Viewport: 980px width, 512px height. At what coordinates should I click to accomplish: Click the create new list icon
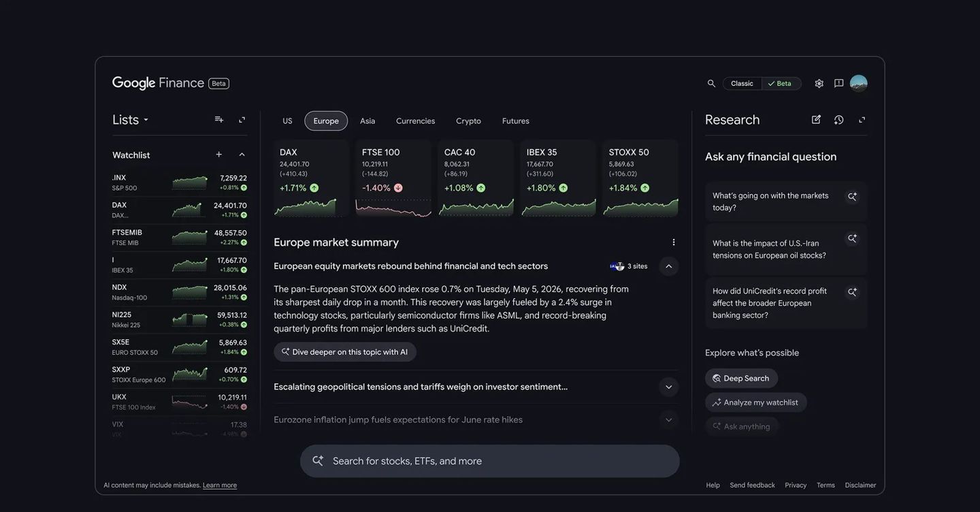(x=219, y=120)
